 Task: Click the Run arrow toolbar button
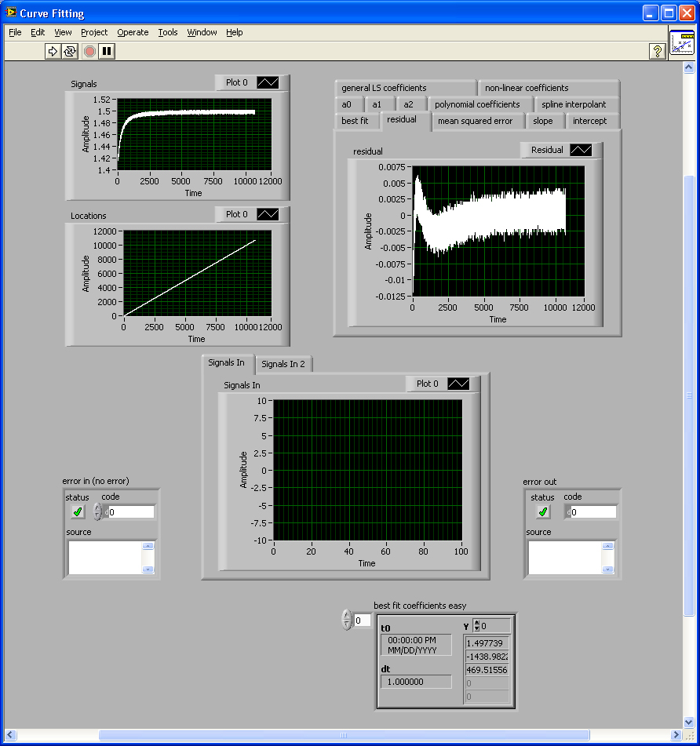click(x=53, y=51)
